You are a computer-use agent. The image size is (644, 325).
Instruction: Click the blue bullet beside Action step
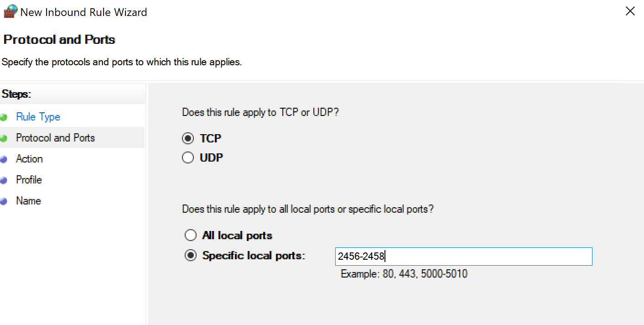tap(4, 159)
